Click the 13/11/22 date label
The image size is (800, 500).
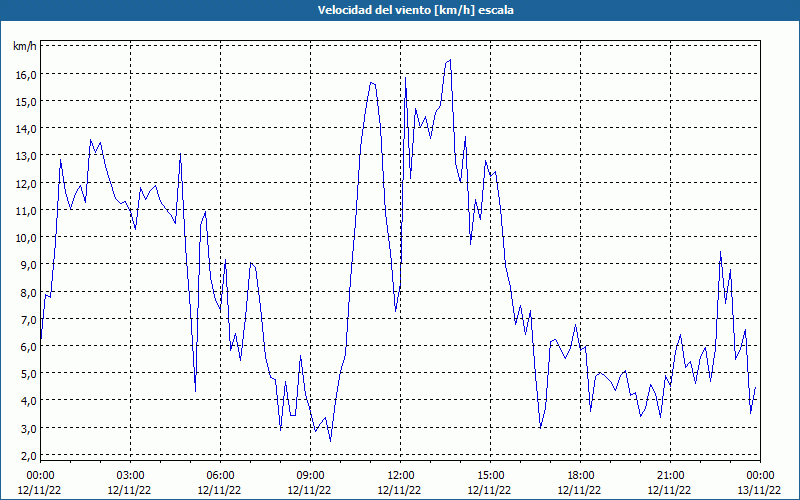759,490
